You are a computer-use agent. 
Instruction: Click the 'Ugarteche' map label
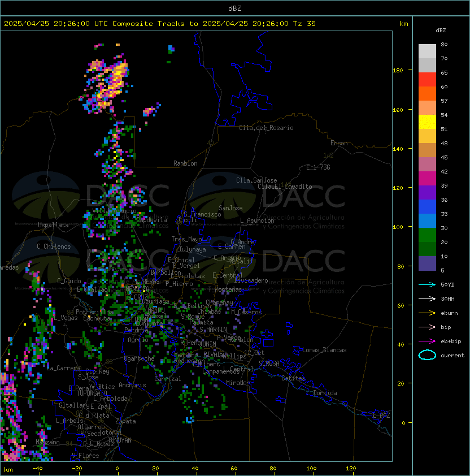tap(140, 358)
